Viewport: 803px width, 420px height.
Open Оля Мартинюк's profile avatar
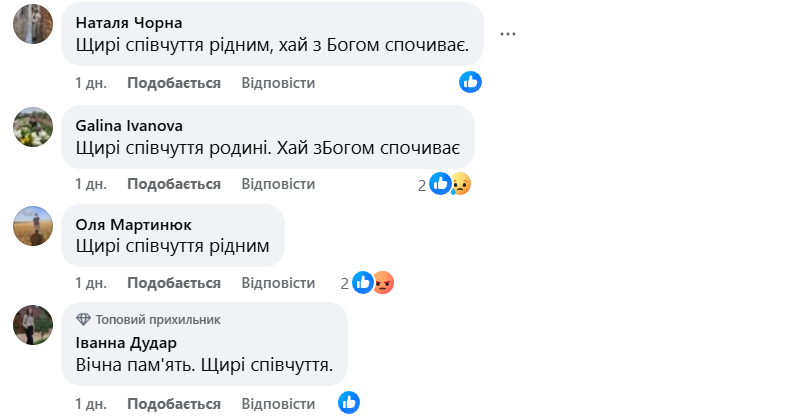tap(33, 225)
